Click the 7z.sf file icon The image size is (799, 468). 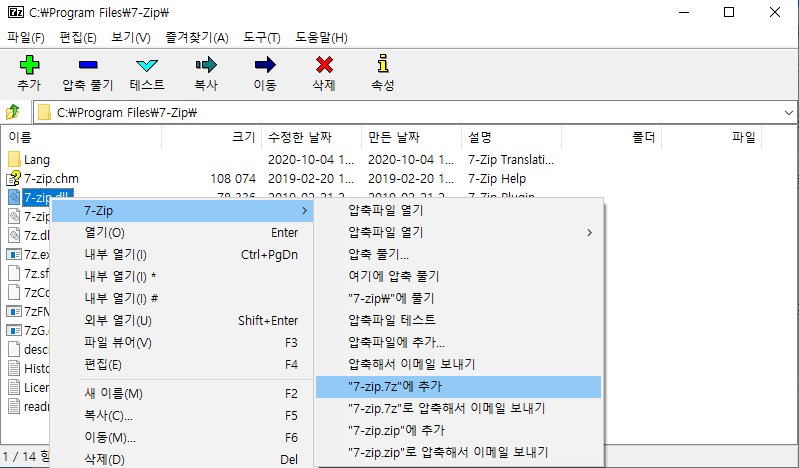(14, 273)
